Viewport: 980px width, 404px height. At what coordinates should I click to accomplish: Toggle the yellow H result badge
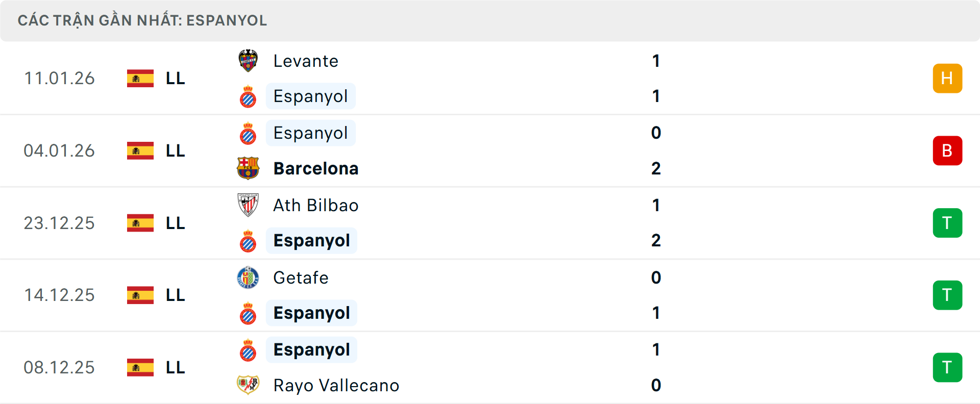[947, 78]
